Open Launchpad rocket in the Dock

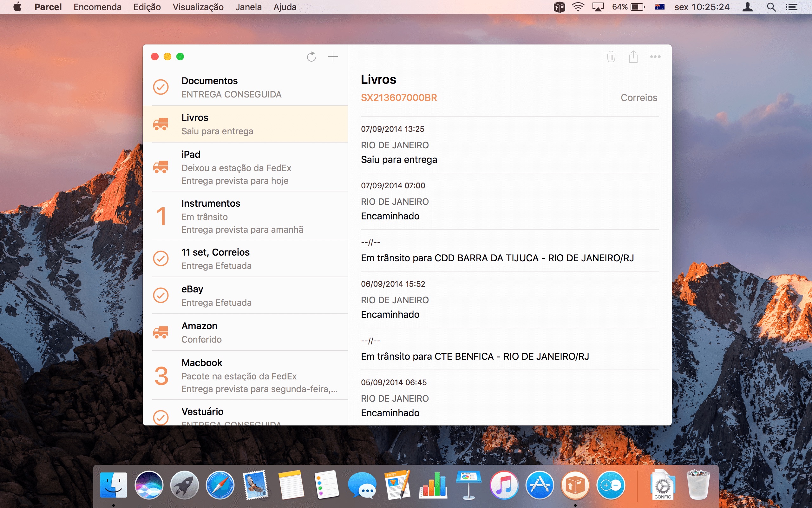tap(185, 485)
